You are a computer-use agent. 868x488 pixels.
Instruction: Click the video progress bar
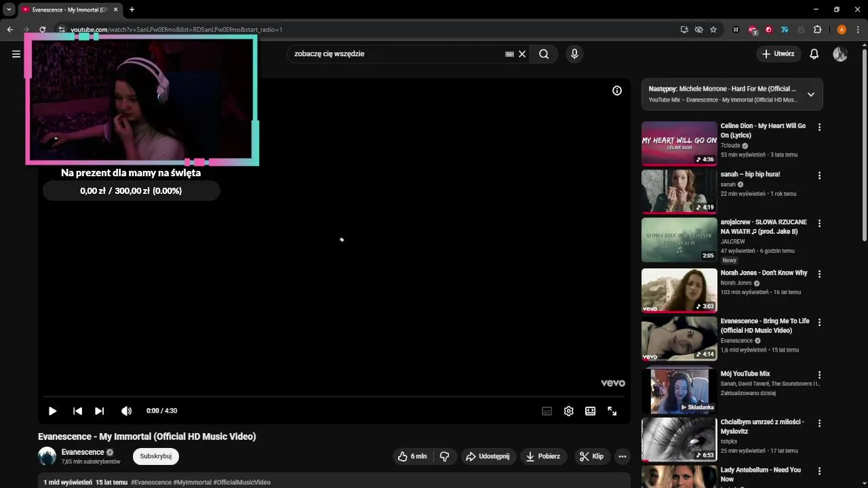pyautogui.click(x=334, y=396)
